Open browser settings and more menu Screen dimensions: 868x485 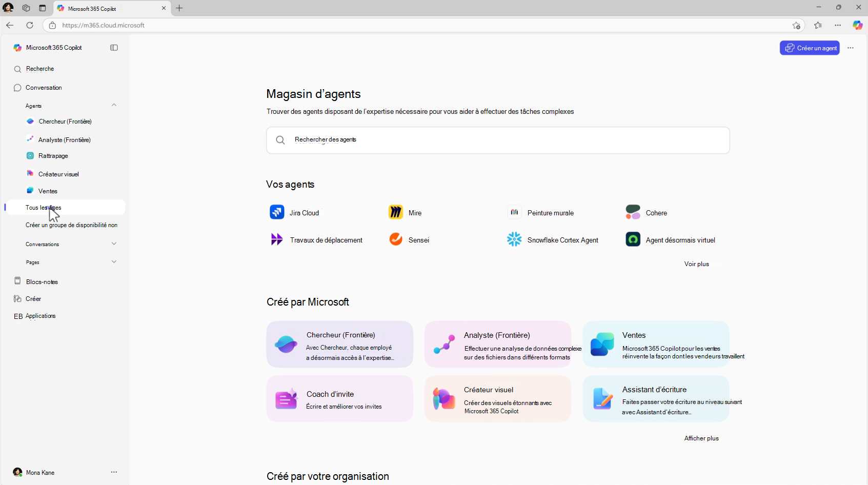pyautogui.click(x=838, y=25)
